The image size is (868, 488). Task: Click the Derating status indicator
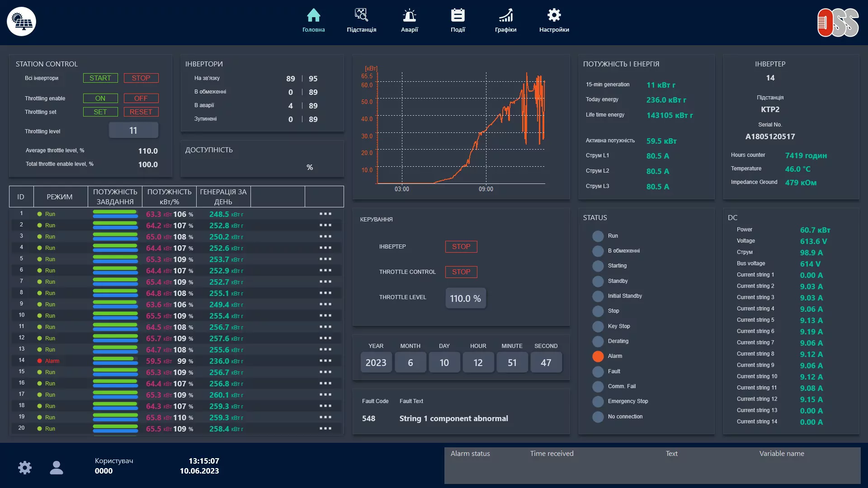[598, 341]
